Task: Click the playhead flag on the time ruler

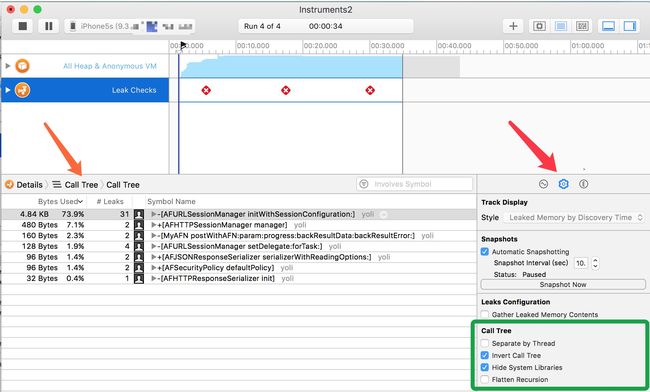Action: (x=183, y=45)
